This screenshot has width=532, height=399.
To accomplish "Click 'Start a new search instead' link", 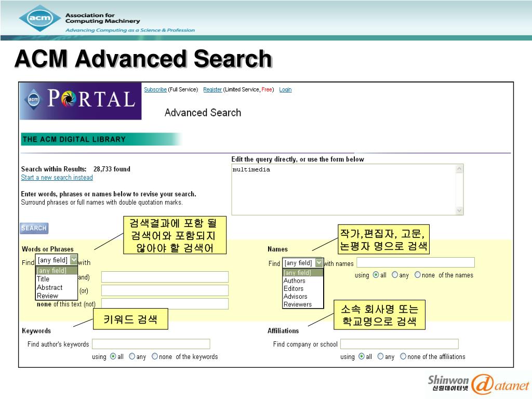I will pyautogui.click(x=57, y=178).
